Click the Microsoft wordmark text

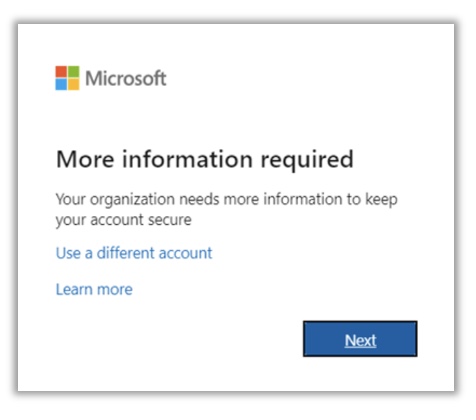[126, 79]
